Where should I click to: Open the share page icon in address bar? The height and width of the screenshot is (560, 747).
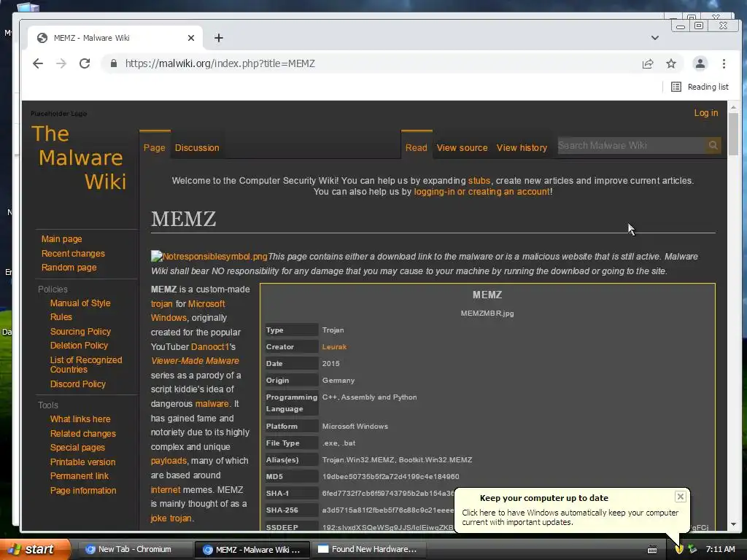click(x=648, y=64)
